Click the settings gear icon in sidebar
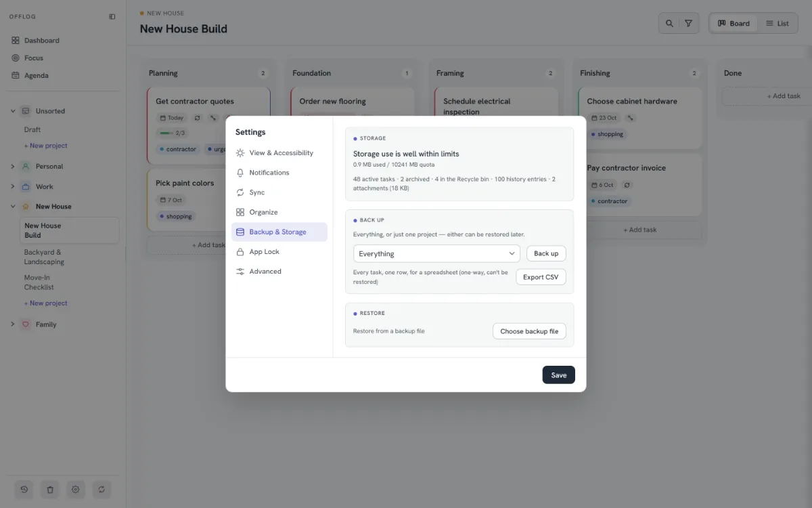 pyautogui.click(x=76, y=489)
